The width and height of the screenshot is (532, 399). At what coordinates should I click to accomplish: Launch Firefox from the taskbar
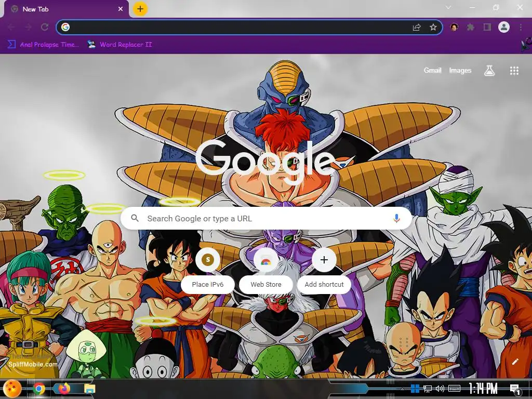[64, 389]
